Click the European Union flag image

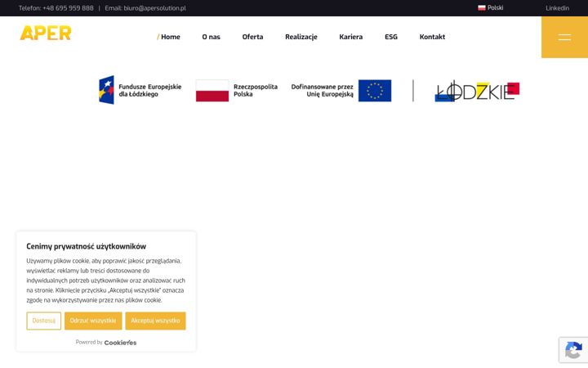point(375,91)
